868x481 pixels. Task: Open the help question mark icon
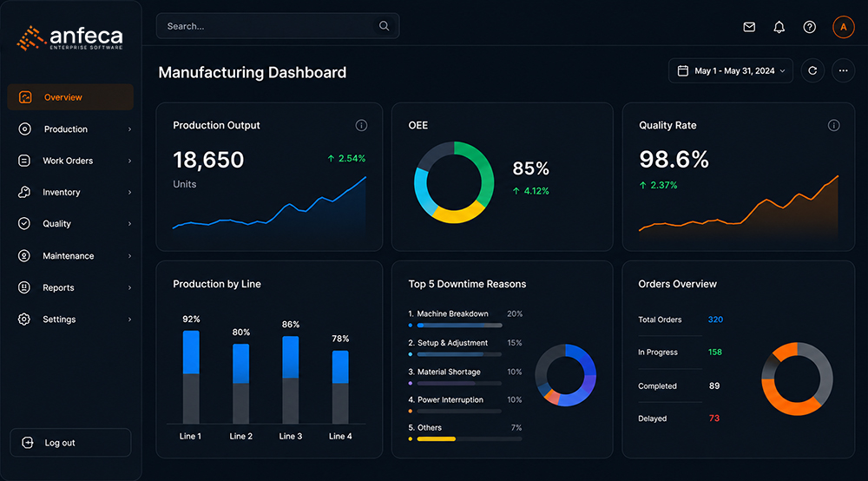[x=809, y=27]
